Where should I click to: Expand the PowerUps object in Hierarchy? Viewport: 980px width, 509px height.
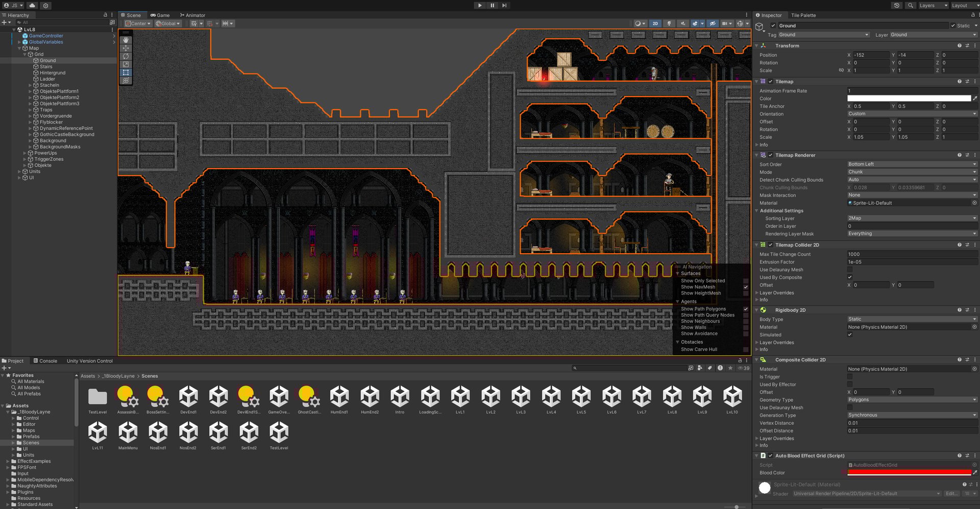coord(24,153)
